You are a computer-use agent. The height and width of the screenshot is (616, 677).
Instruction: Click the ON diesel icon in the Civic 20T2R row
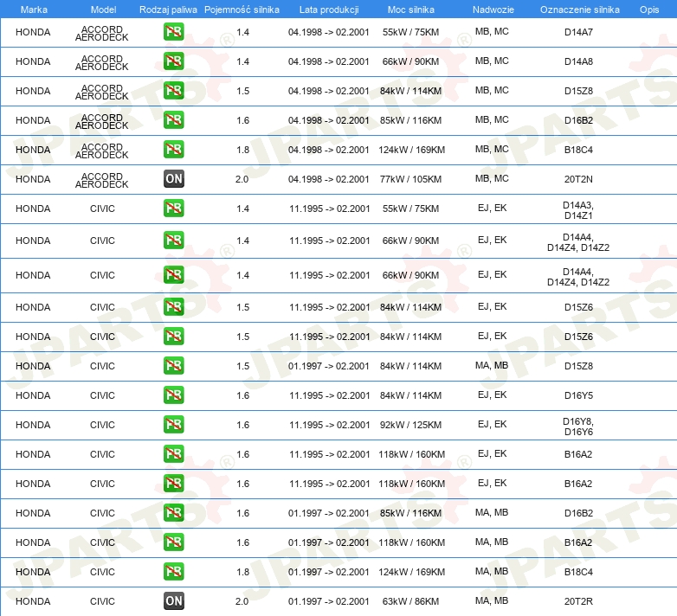click(x=173, y=600)
